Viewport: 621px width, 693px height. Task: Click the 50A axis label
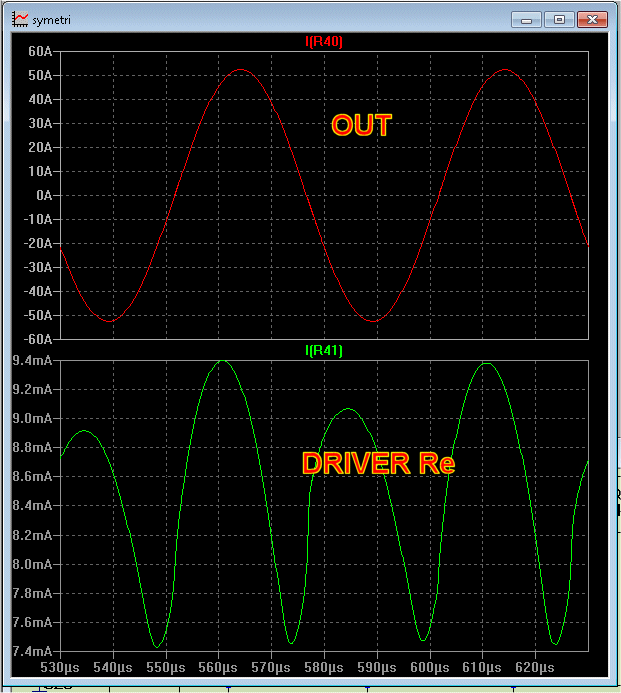pos(40,75)
